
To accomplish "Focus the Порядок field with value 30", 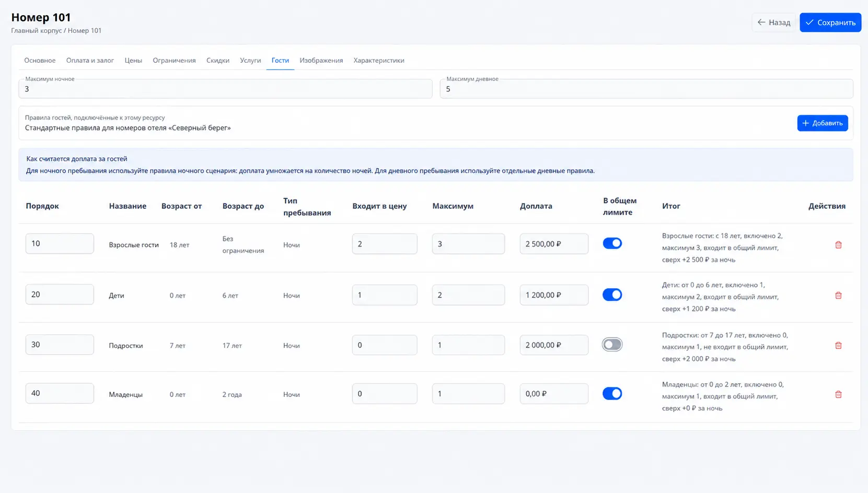I will (x=60, y=345).
